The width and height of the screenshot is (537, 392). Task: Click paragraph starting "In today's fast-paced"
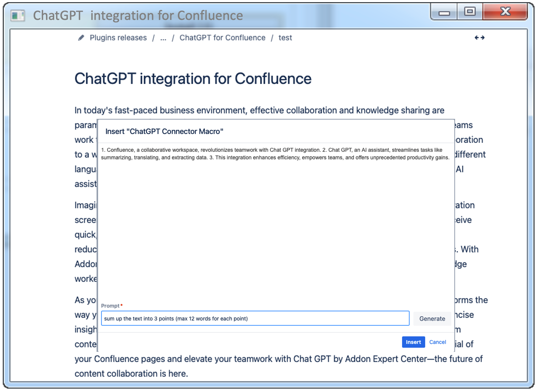click(259, 110)
